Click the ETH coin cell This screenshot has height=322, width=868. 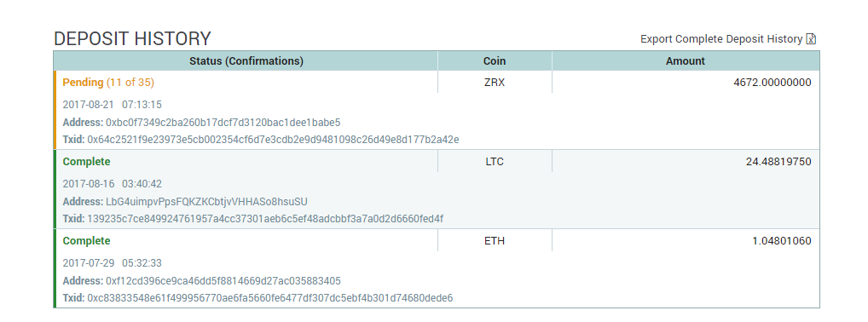pyautogui.click(x=495, y=241)
